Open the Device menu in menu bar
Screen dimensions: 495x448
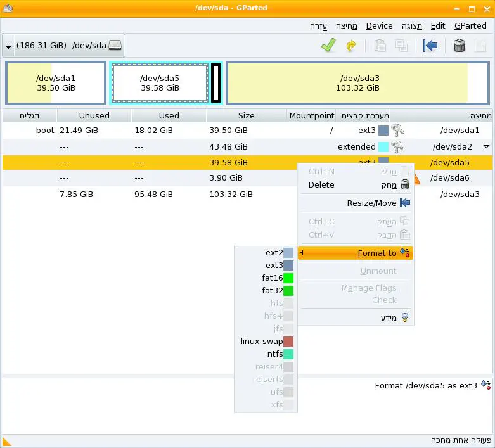coord(379,26)
